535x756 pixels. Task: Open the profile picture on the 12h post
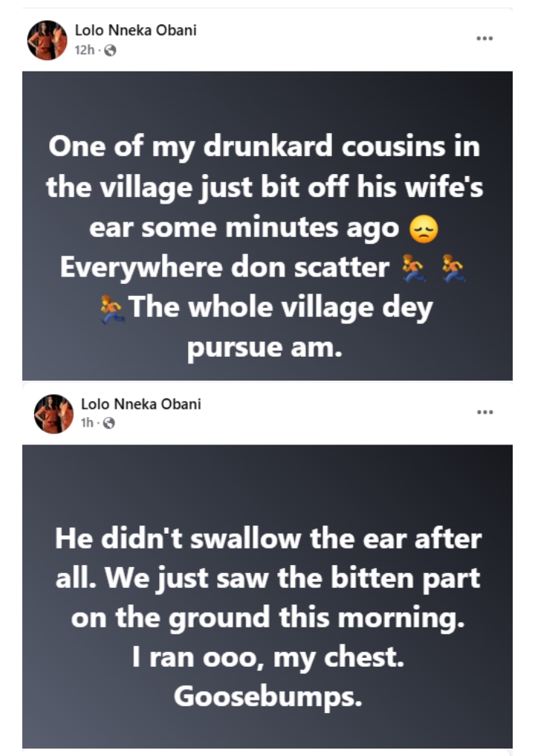tap(48, 40)
